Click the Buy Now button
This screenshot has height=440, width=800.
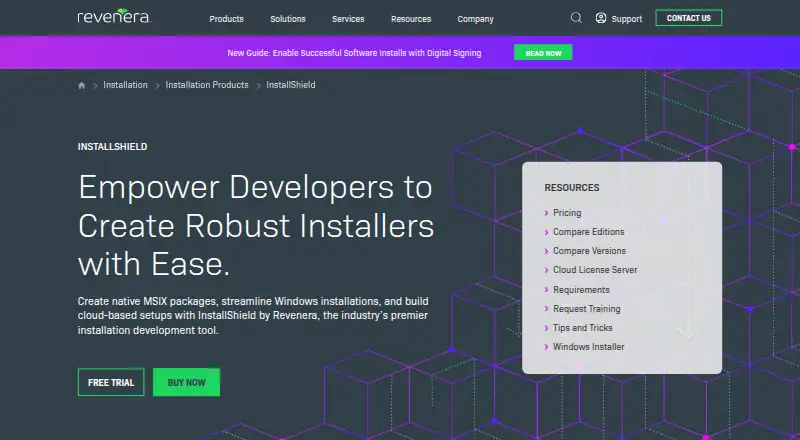click(x=186, y=382)
